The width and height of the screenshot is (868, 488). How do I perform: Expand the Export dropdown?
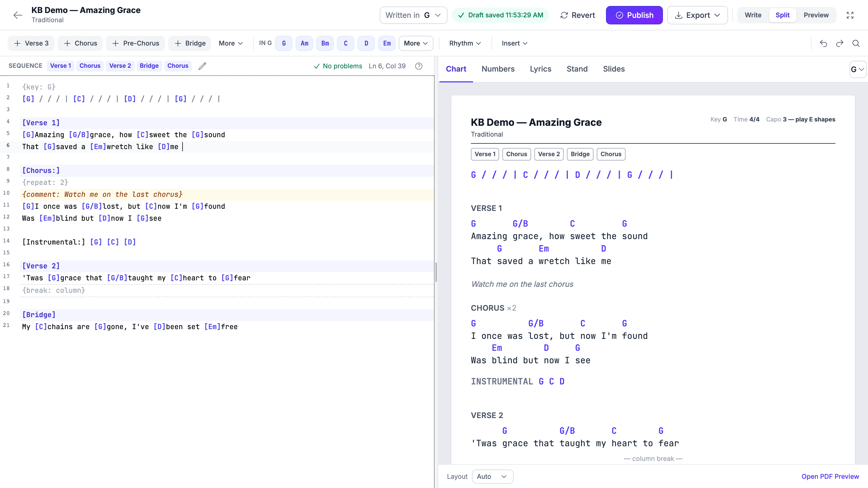(697, 15)
